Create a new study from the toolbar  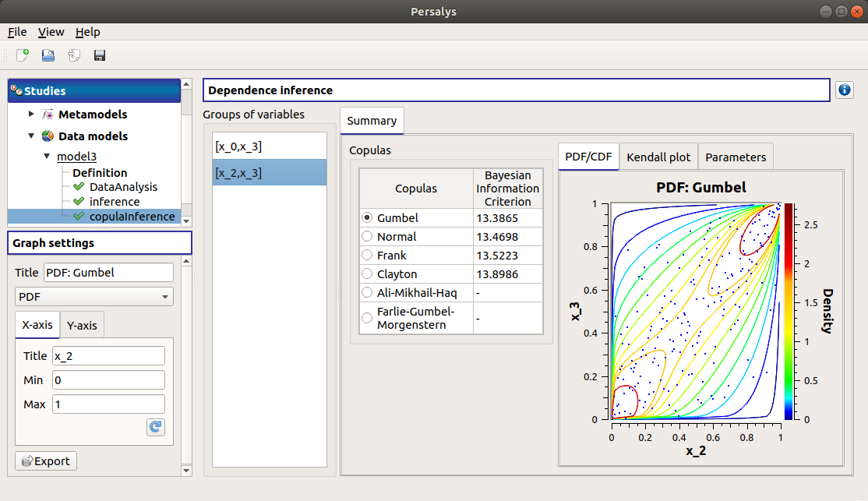21,55
